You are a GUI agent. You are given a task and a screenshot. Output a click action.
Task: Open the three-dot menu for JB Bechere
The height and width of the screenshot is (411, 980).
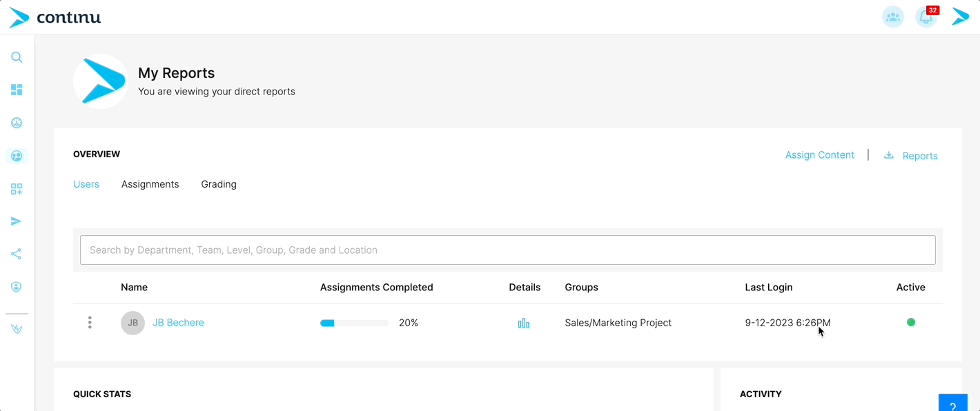pos(90,323)
